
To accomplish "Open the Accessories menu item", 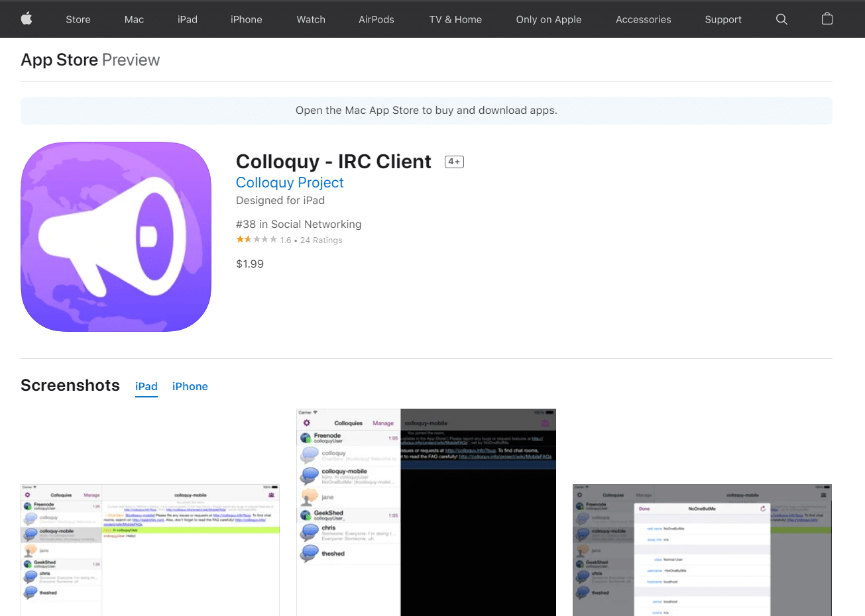I will tap(644, 19).
